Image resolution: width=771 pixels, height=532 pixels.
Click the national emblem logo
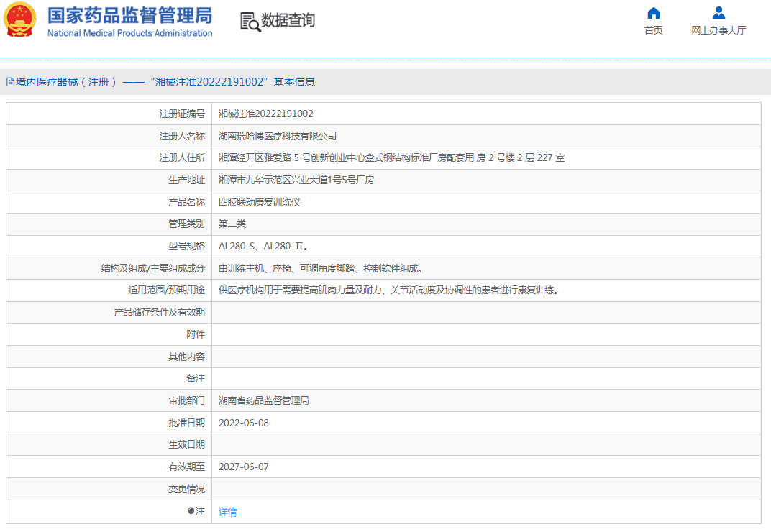[19, 21]
